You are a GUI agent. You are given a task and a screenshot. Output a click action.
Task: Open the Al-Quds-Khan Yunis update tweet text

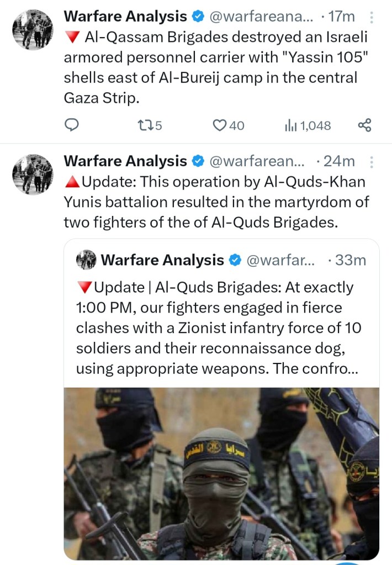point(216,201)
